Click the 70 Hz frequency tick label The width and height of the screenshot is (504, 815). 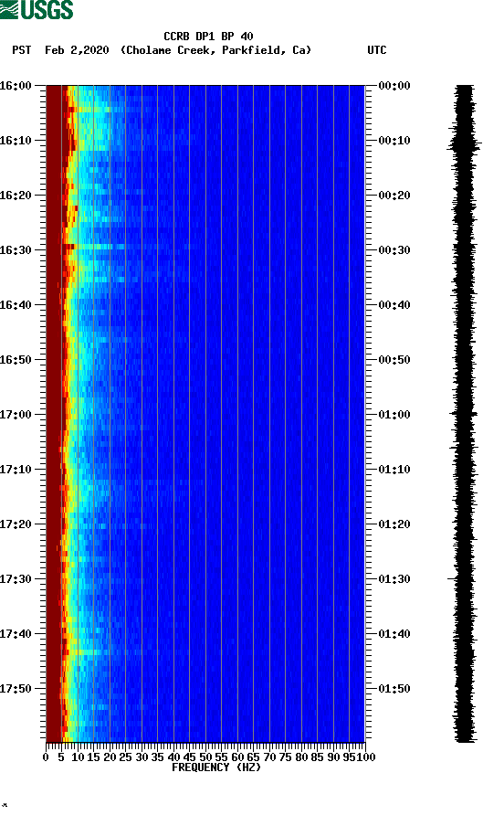pyautogui.click(x=269, y=757)
